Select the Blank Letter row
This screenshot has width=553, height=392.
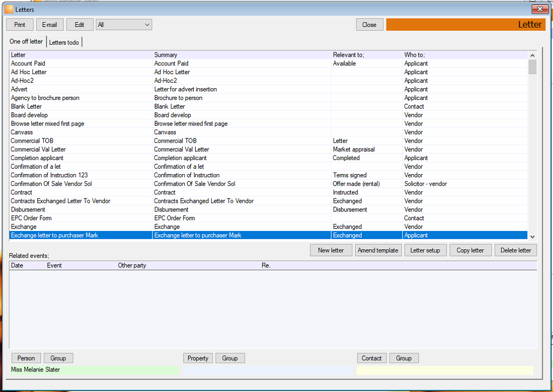tap(268, 106)
